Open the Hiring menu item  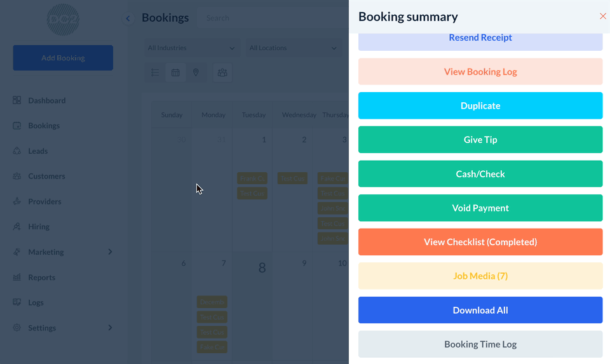click(x=39, y=227)
